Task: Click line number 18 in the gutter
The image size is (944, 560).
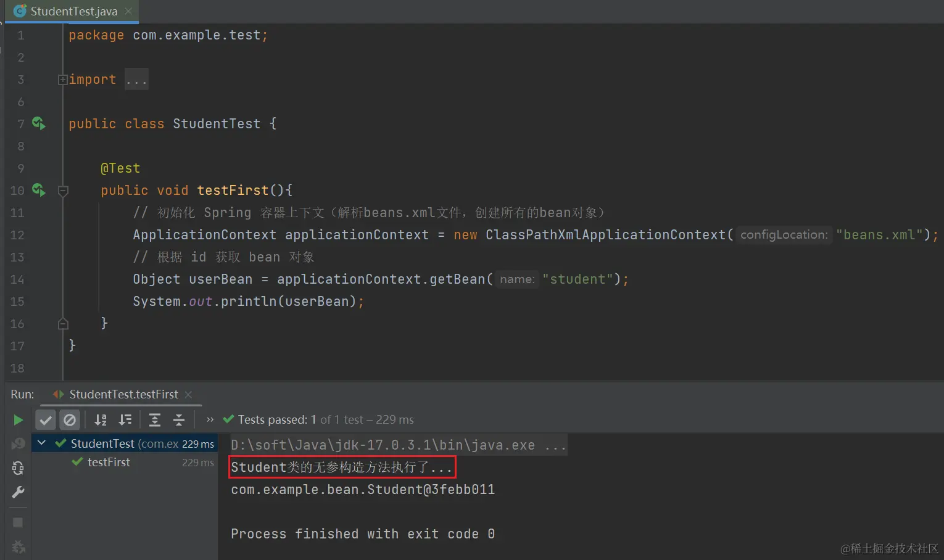Action: click(17, 368)
